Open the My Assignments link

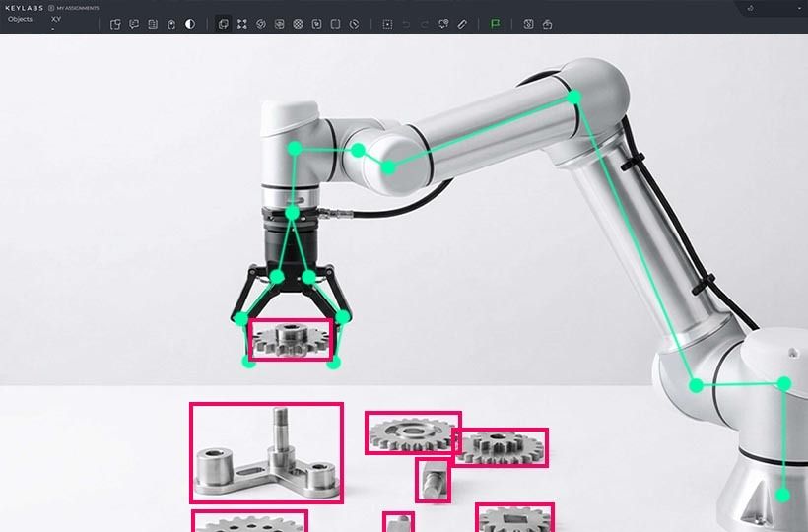[73, 8]
